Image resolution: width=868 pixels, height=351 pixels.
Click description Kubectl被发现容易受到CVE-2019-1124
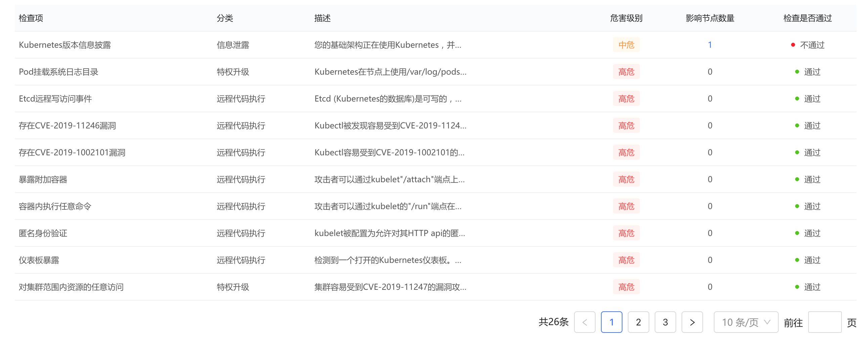[x=390, y=125]
